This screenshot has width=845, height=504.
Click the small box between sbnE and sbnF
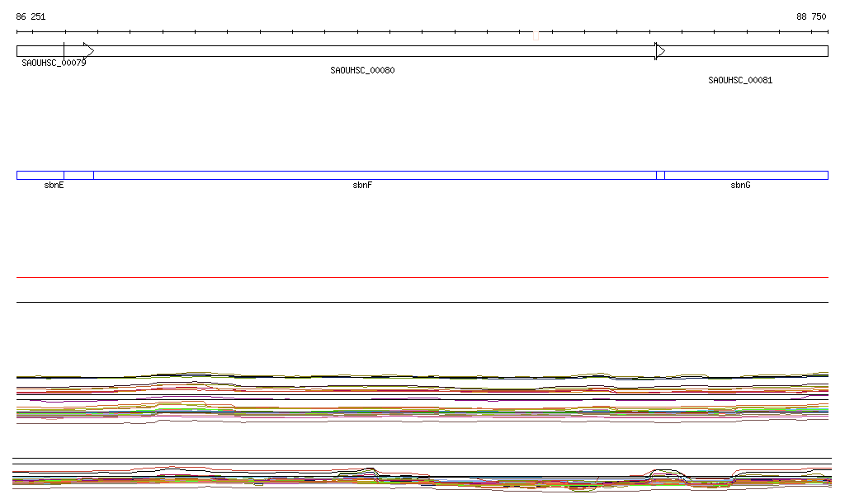tap(78, 175)
